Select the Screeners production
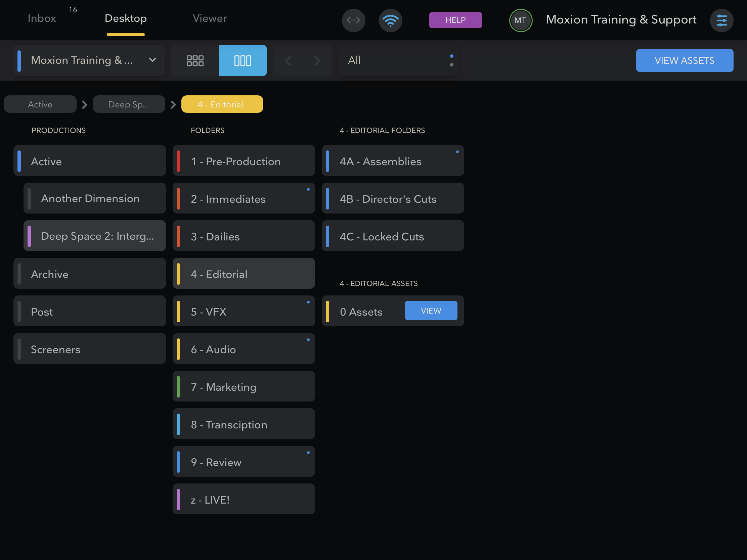Screen dimensions: 747x560 (x=89, y=349)
